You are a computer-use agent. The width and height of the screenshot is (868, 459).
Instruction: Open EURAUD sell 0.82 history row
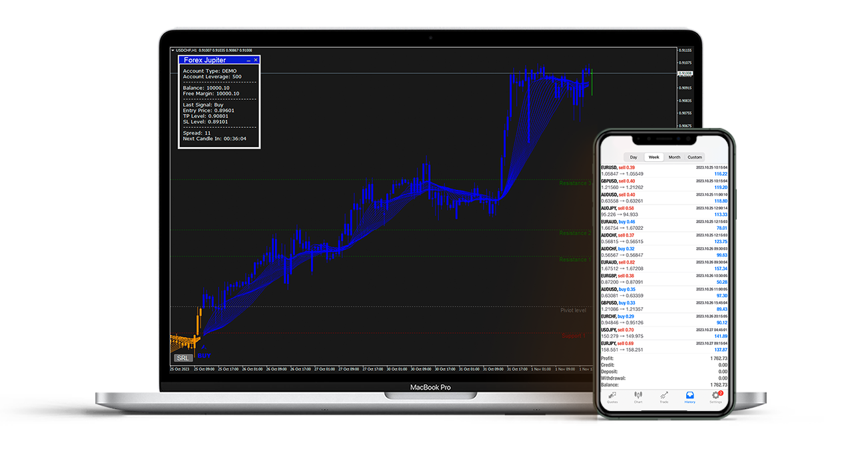[664, 265]
